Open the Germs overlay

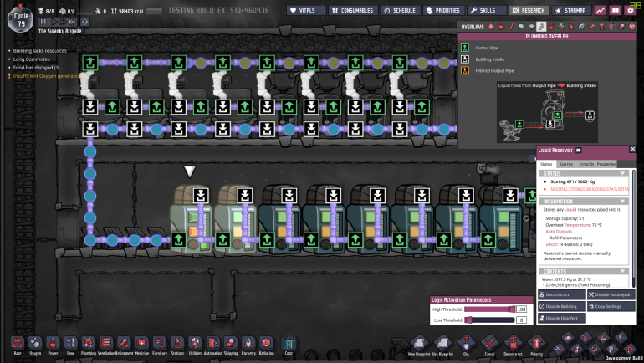pos(571,27)
